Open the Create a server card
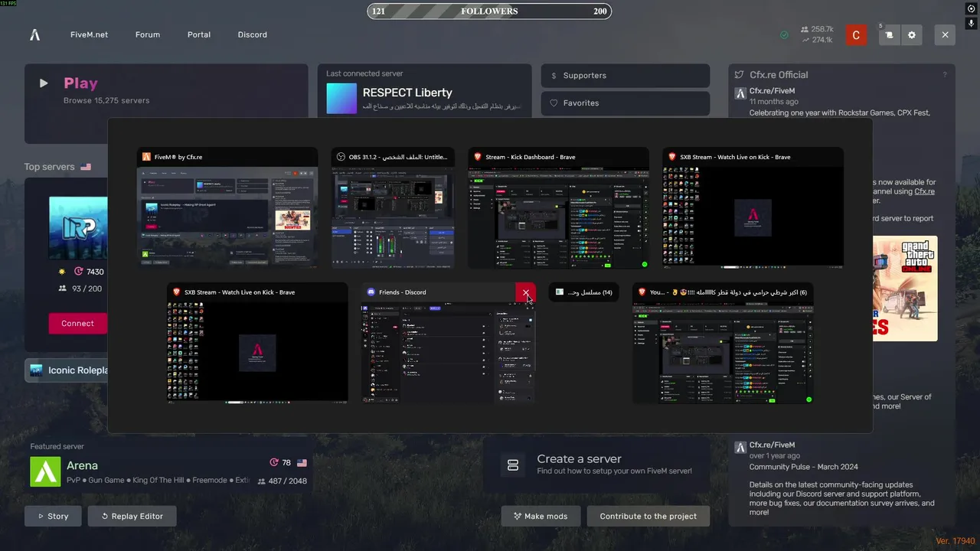The width and height of the screenshot is (980, 551). 597,465
